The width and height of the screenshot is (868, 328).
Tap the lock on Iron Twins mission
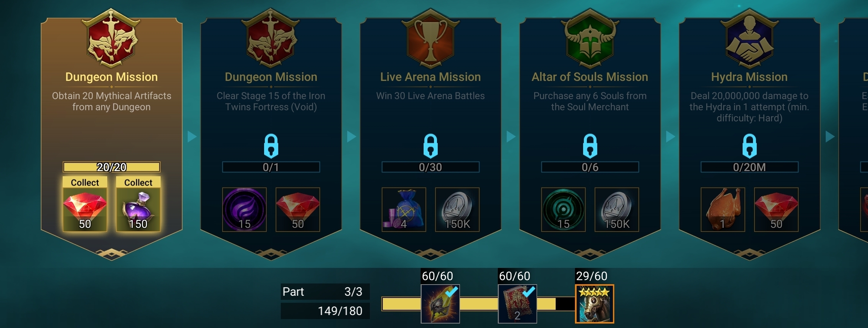coord(271,146)
